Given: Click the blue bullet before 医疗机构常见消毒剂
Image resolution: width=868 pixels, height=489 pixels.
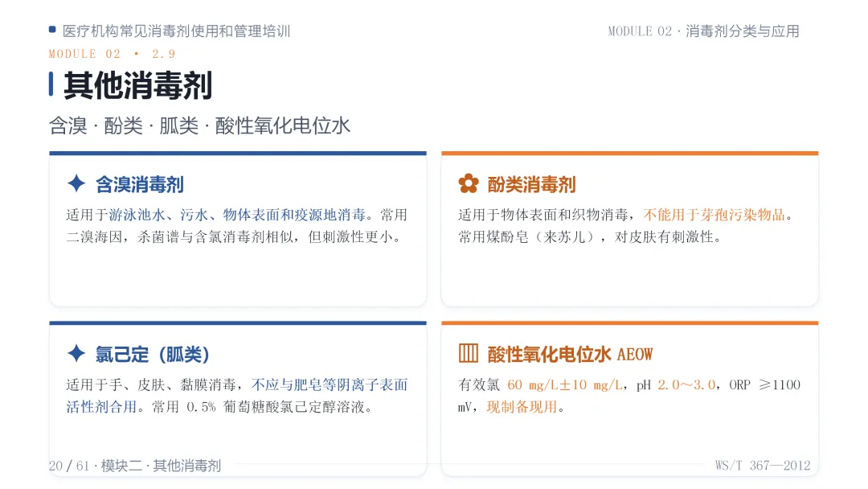Looking at the screenshot, I should click(x=52, y=30).
